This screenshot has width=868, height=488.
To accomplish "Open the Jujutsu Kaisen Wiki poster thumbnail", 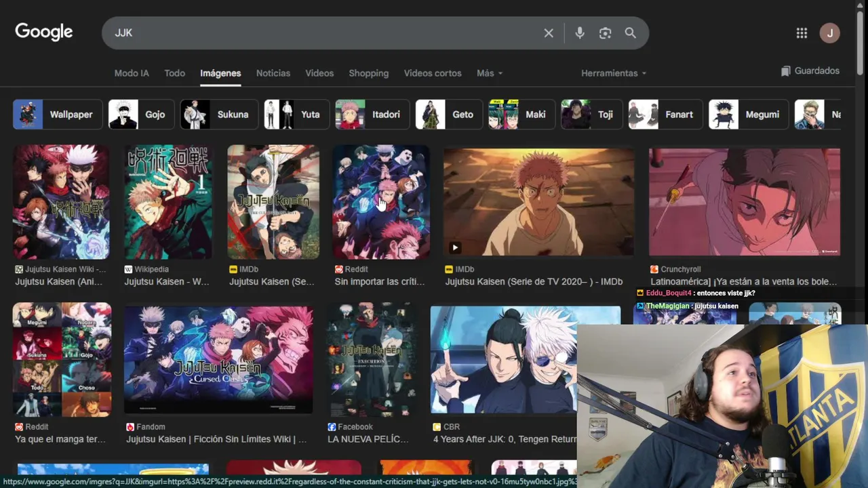I will (61, 202).
